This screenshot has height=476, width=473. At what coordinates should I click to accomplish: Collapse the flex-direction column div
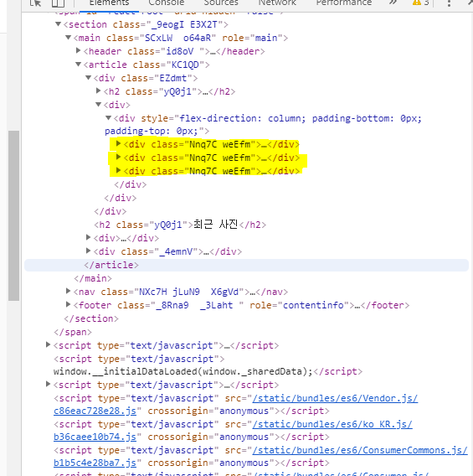coord(108,117)
